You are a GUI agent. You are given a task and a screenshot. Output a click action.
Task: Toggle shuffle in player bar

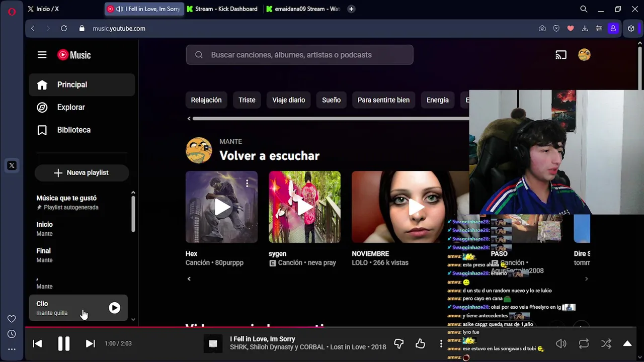tap(606, 344)
